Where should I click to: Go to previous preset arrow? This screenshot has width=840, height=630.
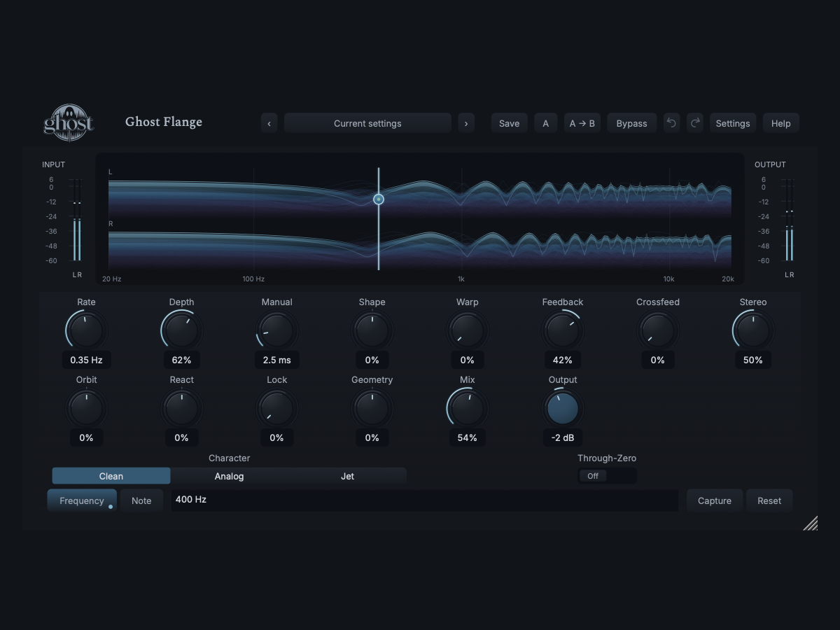point(269,123)
